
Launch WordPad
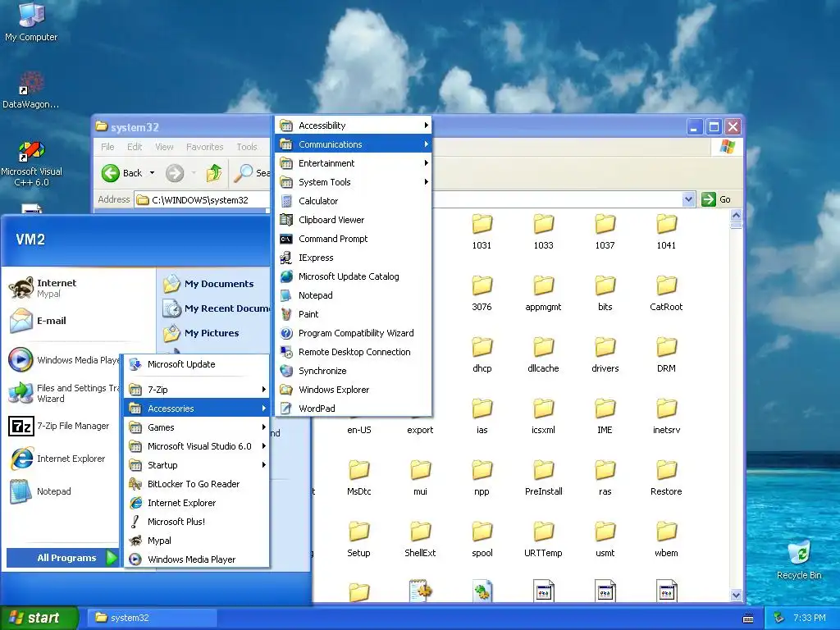(353, 409)
